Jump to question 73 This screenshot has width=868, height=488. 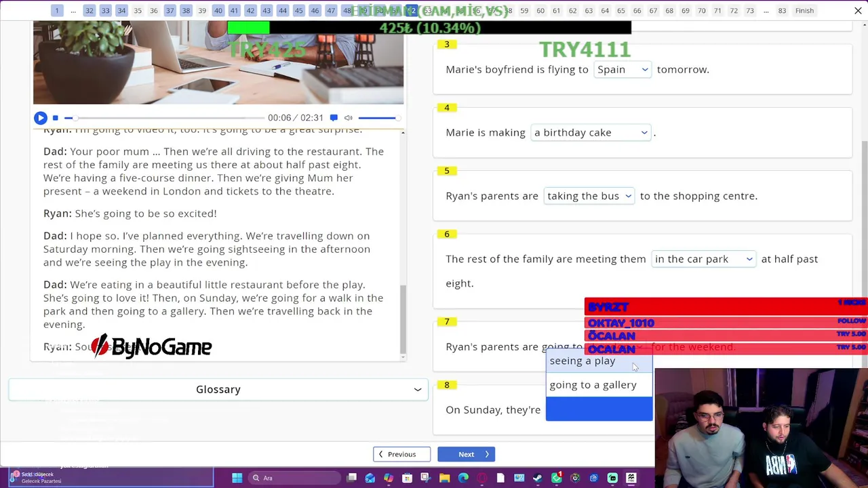tap(750, 11)
